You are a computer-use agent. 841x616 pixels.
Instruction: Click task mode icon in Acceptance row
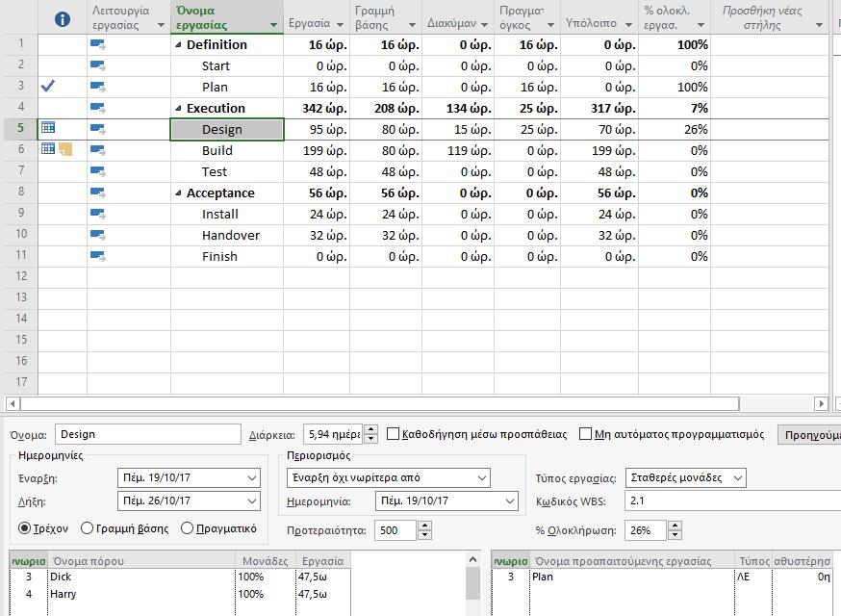point(97,192)
